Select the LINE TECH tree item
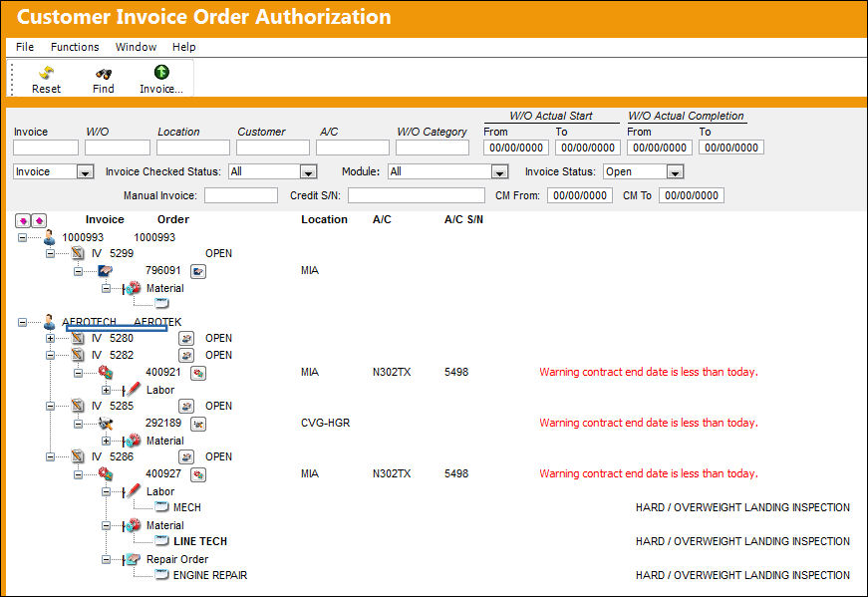This screenshot has width=868, height=597. pos(200,541)
